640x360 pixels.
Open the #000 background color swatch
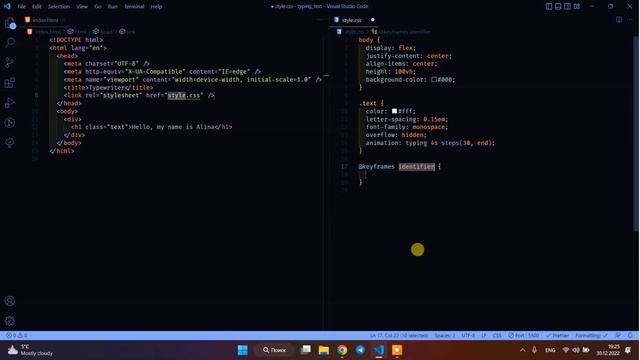point(434,80)
